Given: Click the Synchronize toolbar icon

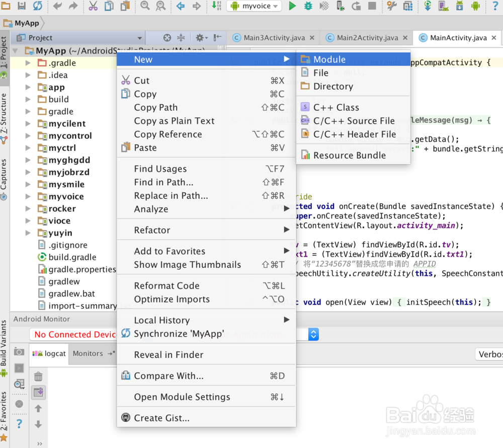Looking at the screenshot, I should pos(38,6).
